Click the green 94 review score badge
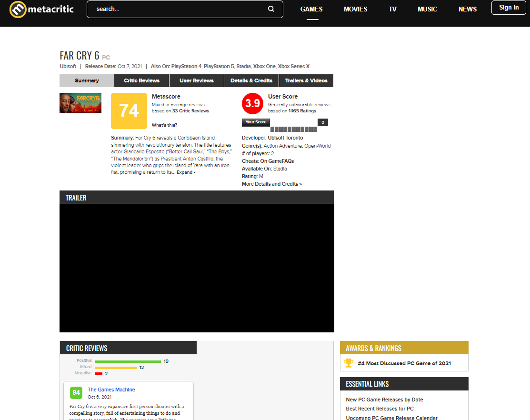530x420 pixels. pyautogui.click(x=76, y=393)
